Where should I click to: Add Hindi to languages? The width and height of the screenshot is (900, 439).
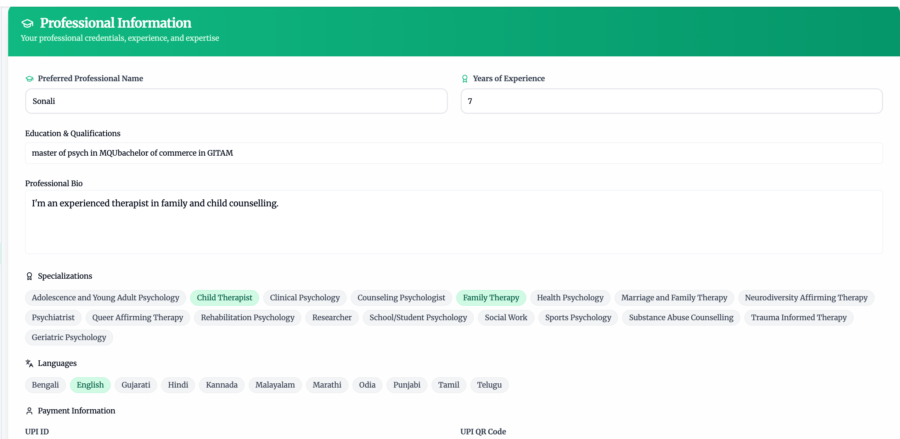178,385
